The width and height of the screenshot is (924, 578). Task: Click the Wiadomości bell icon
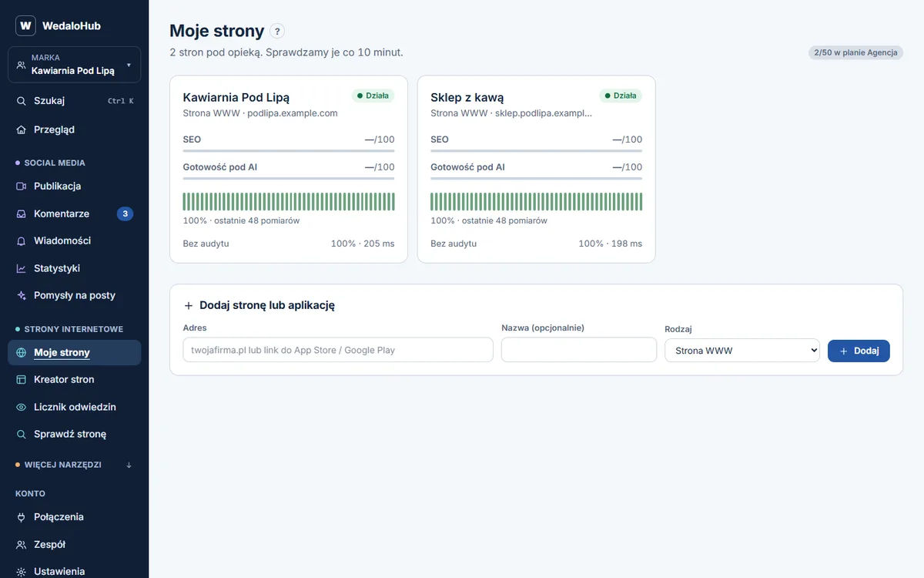(x=22, y=241)
